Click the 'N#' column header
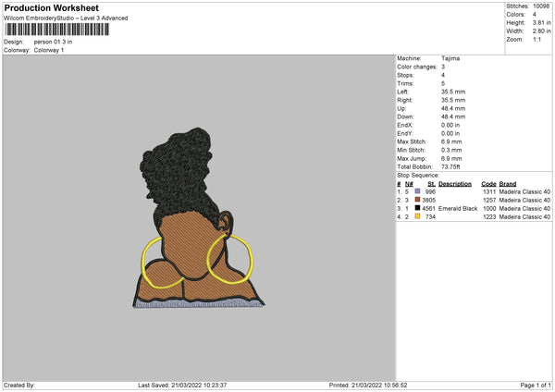The image size is (555, 392). pyautogui.click(x=409, y=184)
